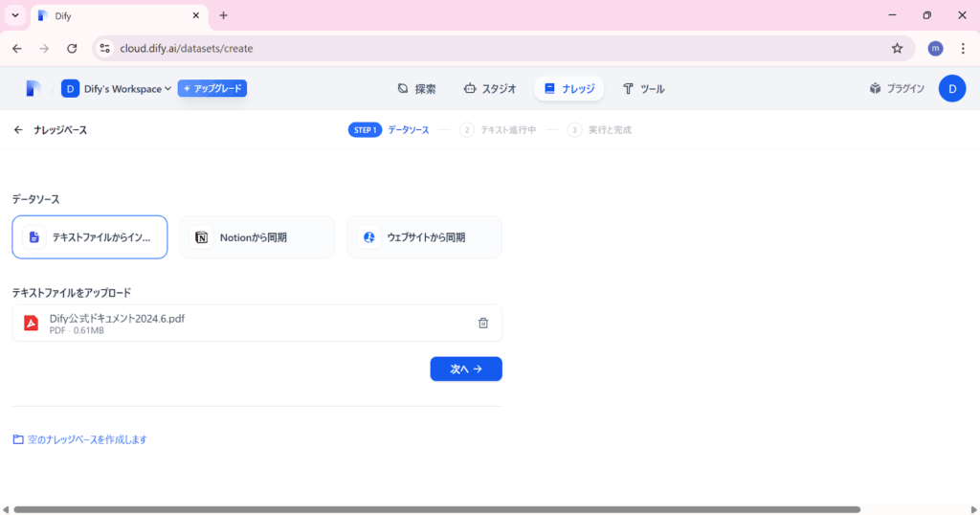Image resolution: width=980 pixels, height=515 pixels.
Task: Click 空のナレッジベースを作成します link
Action: pos(80,440)
